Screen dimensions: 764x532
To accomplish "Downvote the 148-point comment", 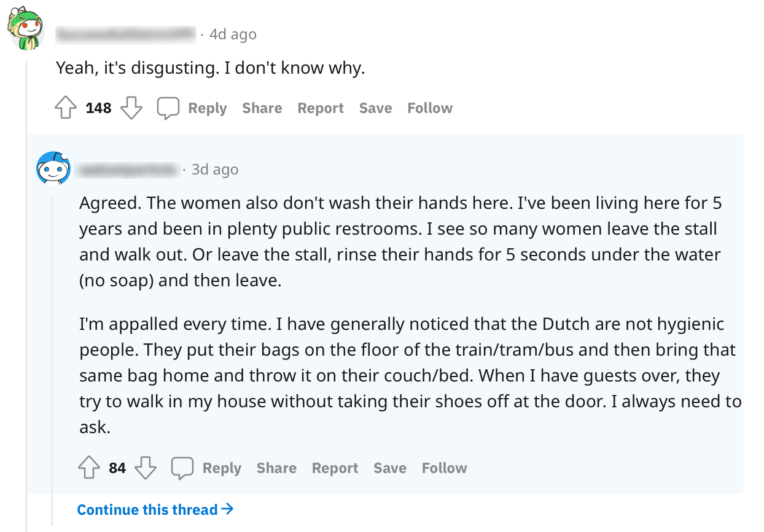I will (x=131, y=109).
